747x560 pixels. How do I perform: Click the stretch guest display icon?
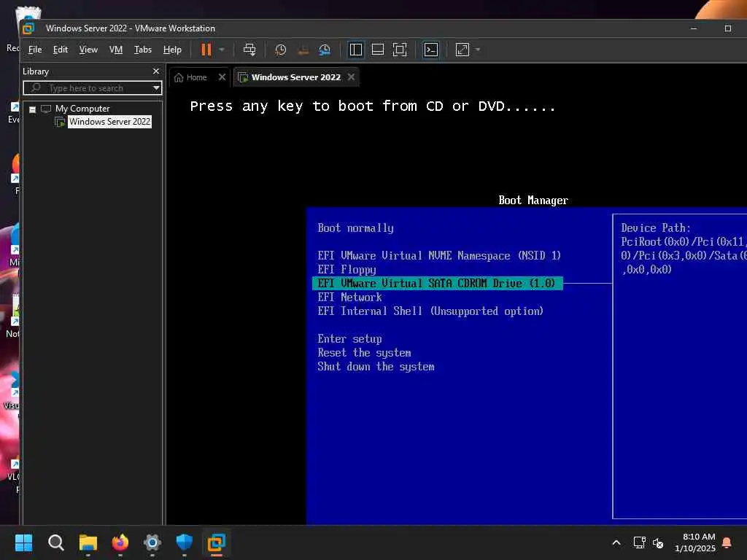pyautogui.click(x=462, y=50)
